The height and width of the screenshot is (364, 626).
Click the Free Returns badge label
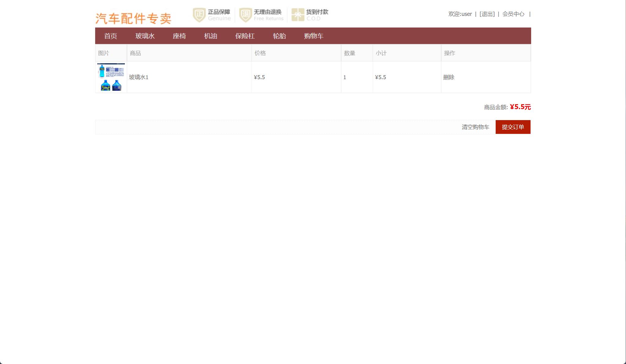pos(269,18)
